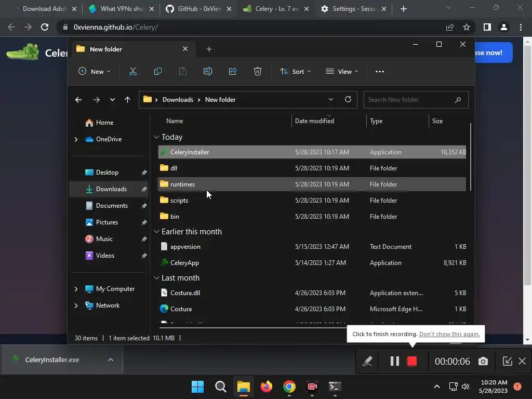The height and width of the screenshot is (399, 532).
Task: Open the New item dropdown
Action: (x=95, y=72)
